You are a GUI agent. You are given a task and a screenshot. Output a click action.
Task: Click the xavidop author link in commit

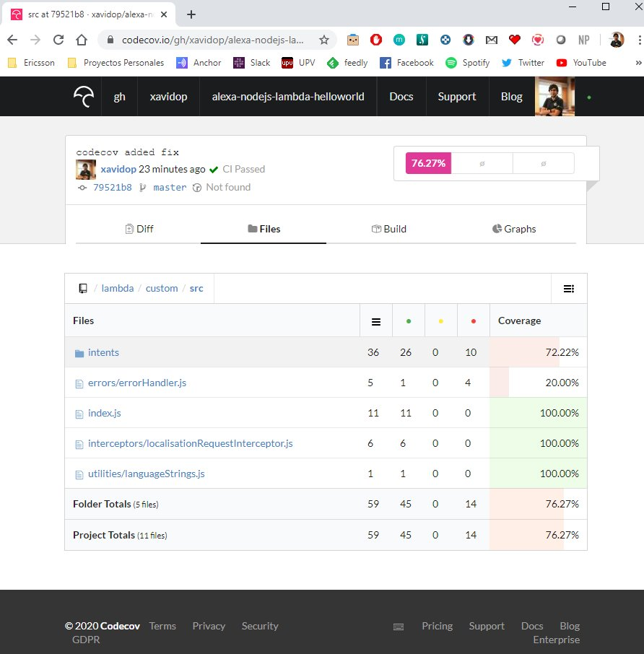118,169
